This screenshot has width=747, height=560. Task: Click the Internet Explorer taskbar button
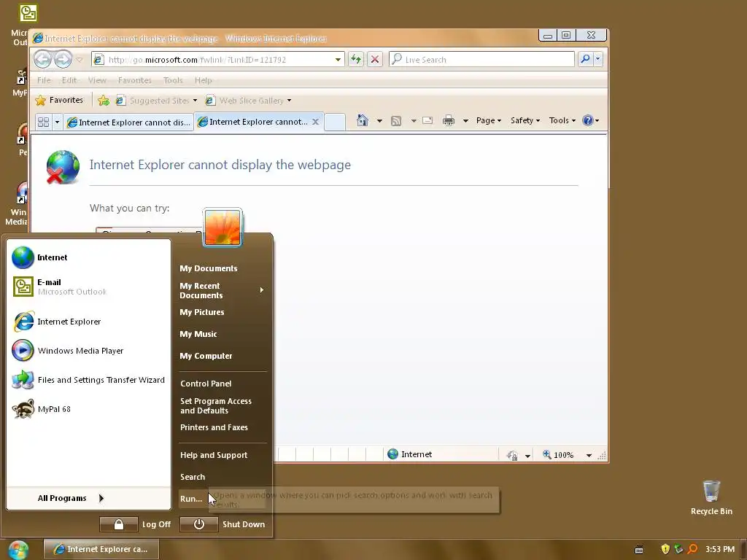[101, 550]
